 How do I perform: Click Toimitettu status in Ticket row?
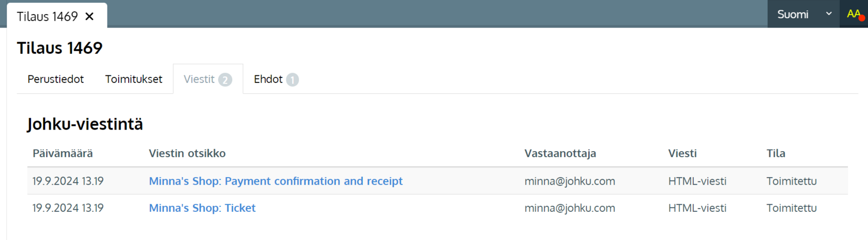(792, 208)
